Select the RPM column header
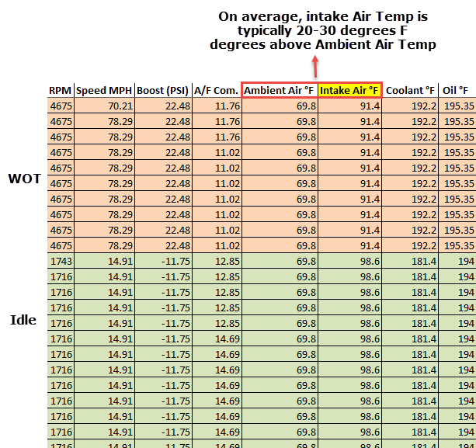 pos(60,91)
